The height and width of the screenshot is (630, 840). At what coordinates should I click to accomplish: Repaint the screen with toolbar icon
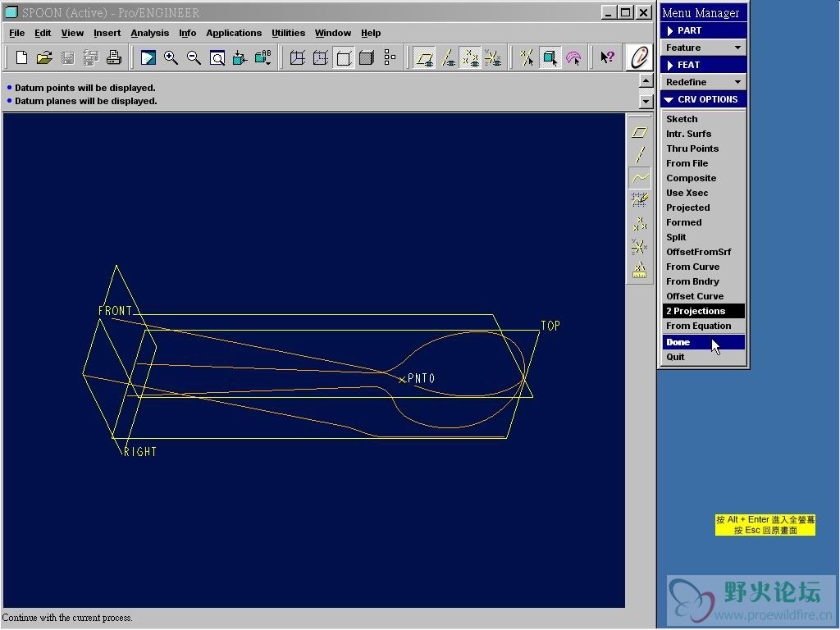tap(148, 57)
